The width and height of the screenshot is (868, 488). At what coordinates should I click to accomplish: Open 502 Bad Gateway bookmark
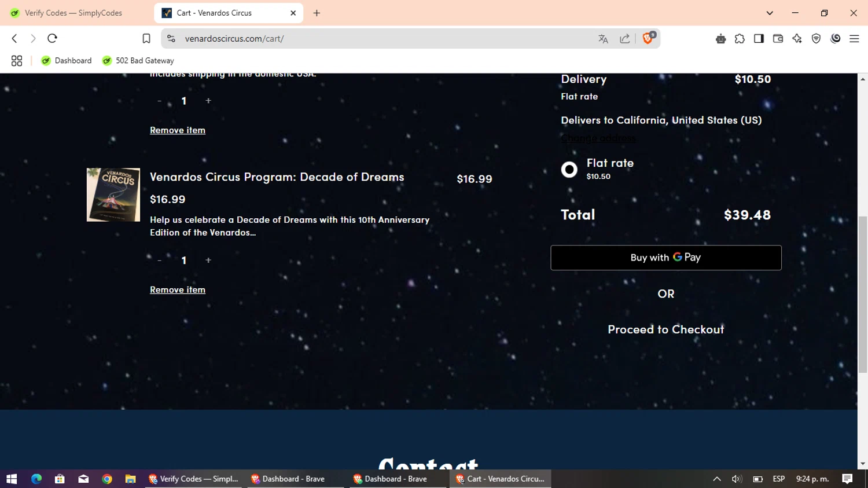(x=138, y=61)
